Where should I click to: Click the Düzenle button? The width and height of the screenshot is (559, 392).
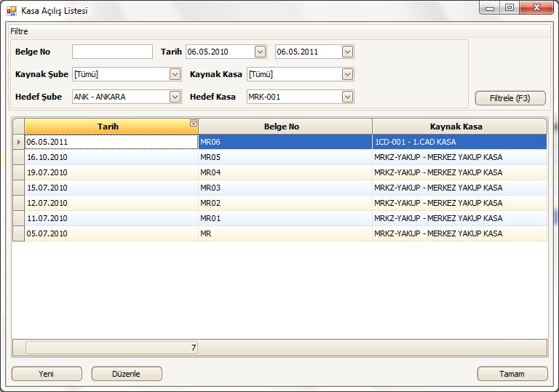pos(127,374)
